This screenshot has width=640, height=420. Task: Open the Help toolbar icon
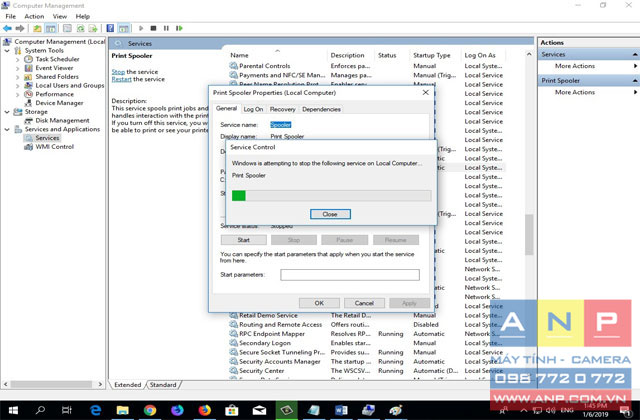coord(110,28)
